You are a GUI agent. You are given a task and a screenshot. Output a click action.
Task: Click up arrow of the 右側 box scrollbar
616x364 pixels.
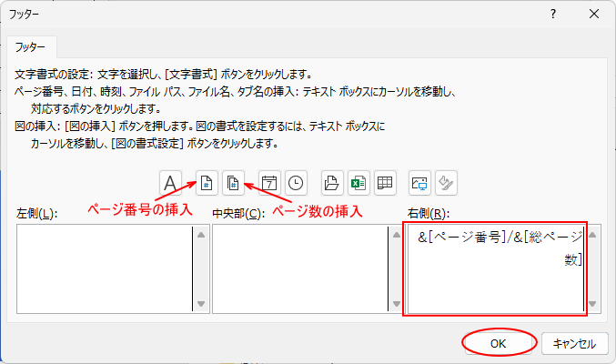pyautogui.click(x=592, y=235)
